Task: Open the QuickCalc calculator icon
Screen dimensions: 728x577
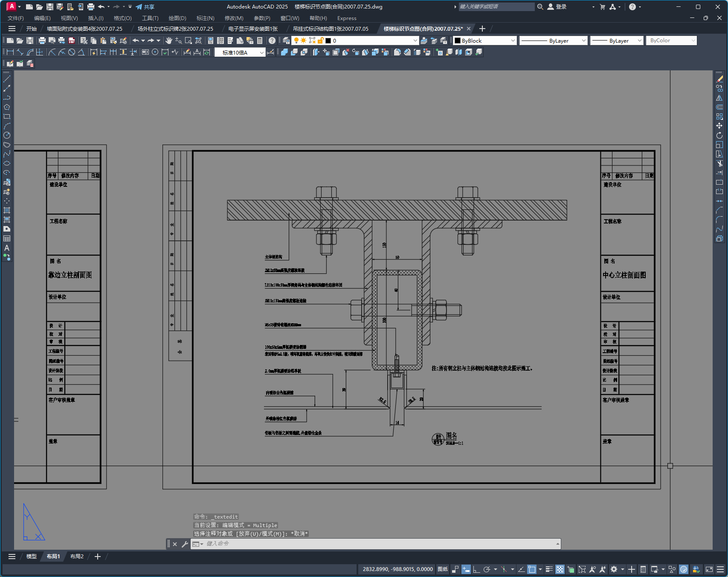Action: point(260,41)
